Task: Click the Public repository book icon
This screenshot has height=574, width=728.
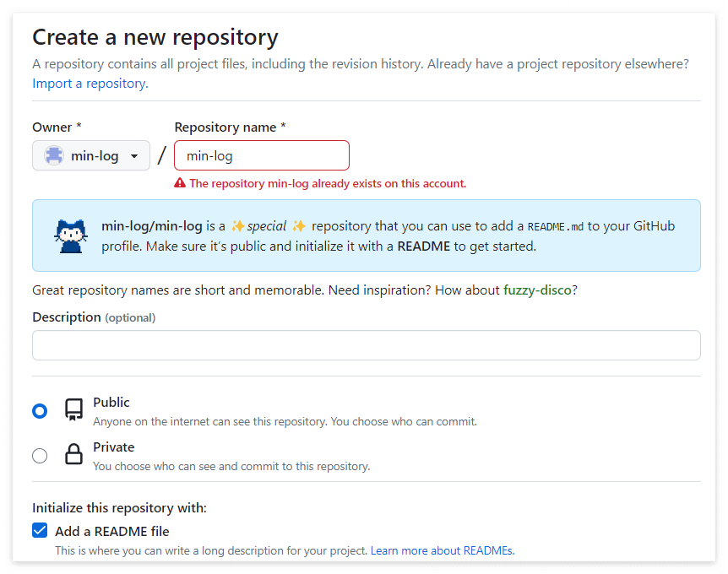Action: (73, 409)
